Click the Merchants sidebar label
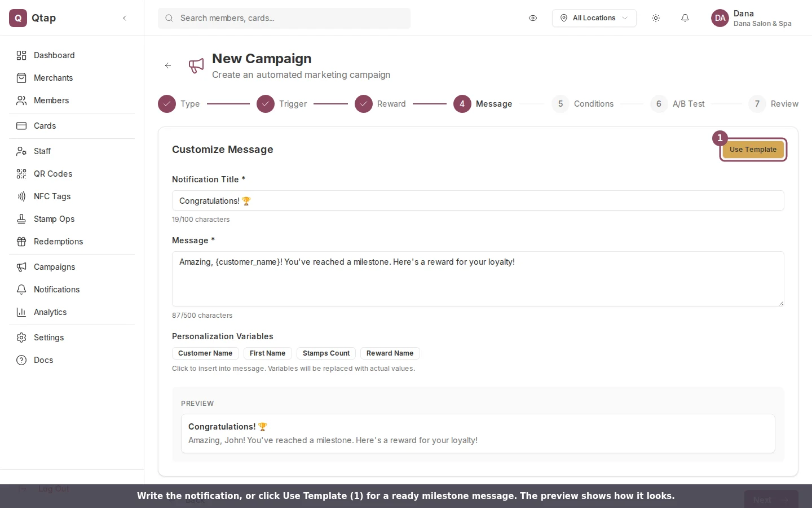The height and width of the screenshot is (508, 812). coord(53,78)
